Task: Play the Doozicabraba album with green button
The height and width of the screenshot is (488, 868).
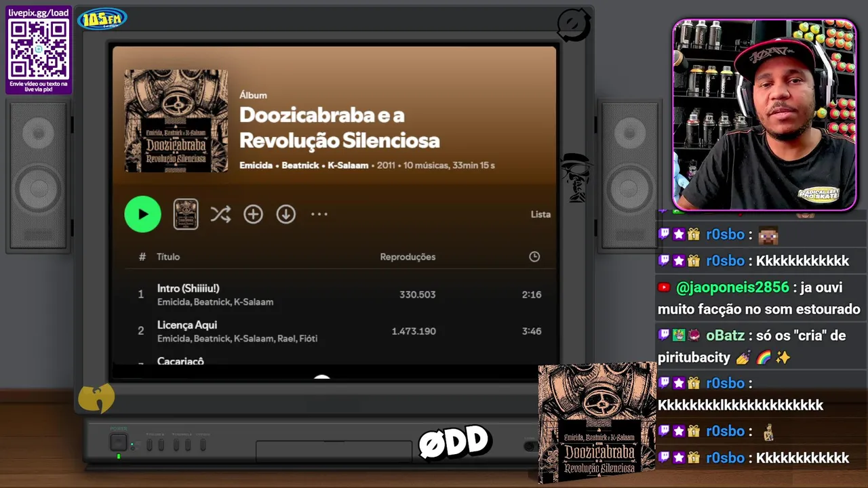Action: point(142,214)
